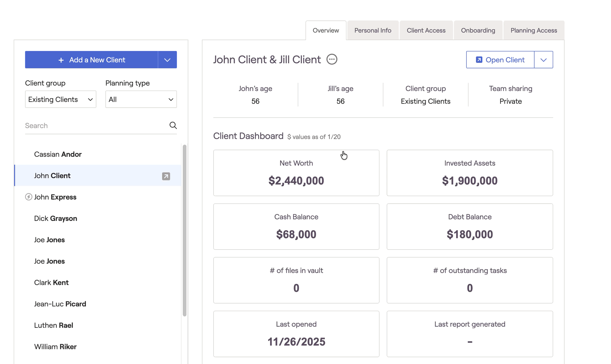Open the Planning type dropdown
This screenshot has height=364, width=611.
tap(141, 99)
